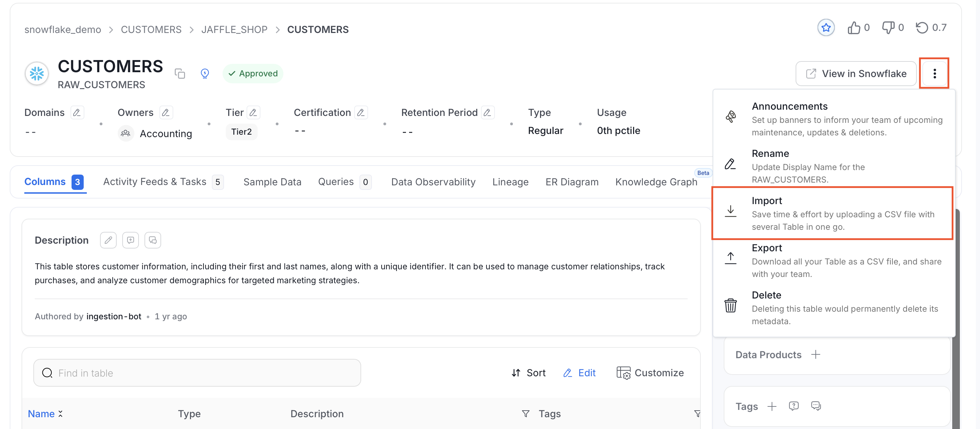
Task: Copy the CUSTOMERS table link icon
Action: click(x=180, y=73)
